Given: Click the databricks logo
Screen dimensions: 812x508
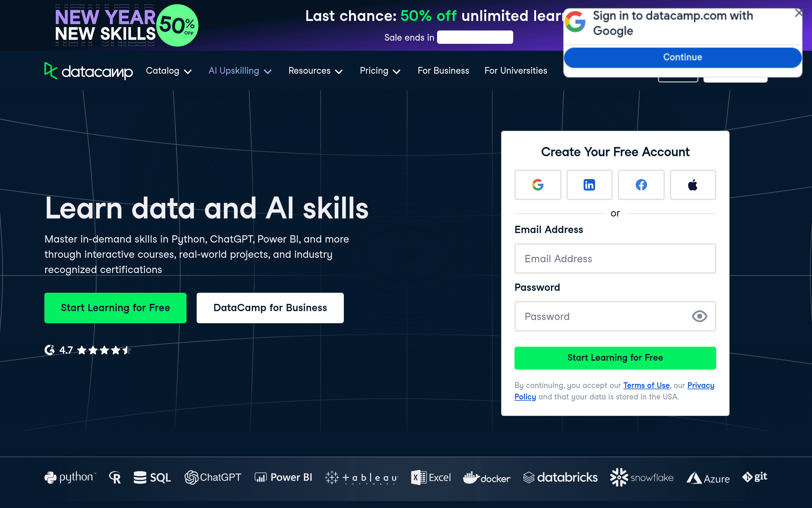Looking at the screenshot, I should [560, 478].
